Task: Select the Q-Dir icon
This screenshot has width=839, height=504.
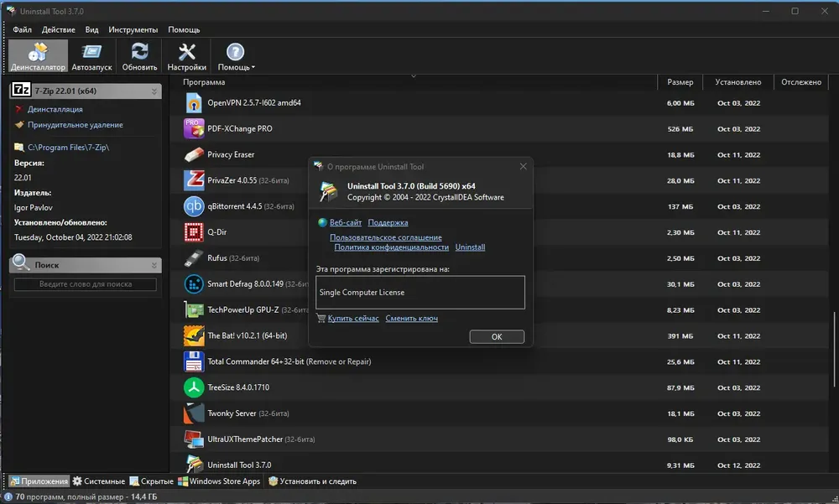Action: tap(194, 232)
